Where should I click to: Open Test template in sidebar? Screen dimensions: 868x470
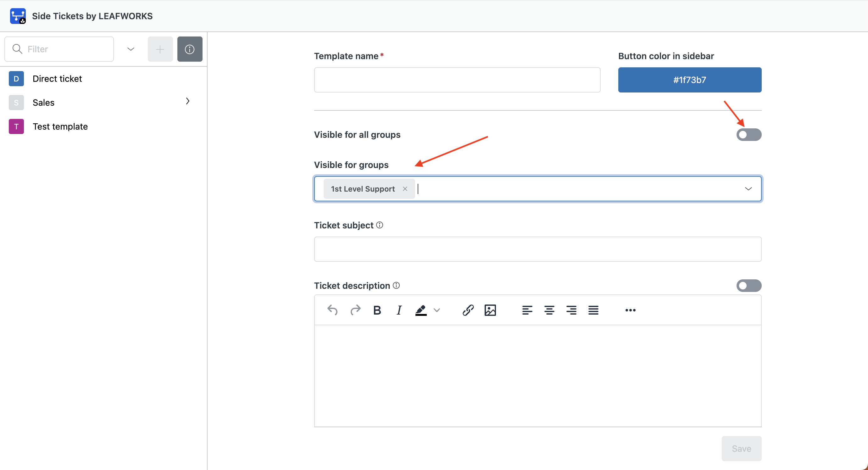pos(60,126)
